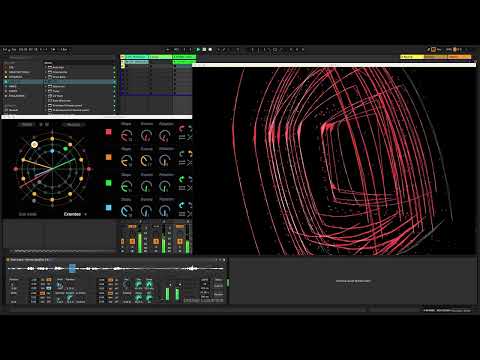The width and height of the screenshot is (480, 360).
Task: Click the middle knob in the blue lane
Action: (x=146, y=211)
